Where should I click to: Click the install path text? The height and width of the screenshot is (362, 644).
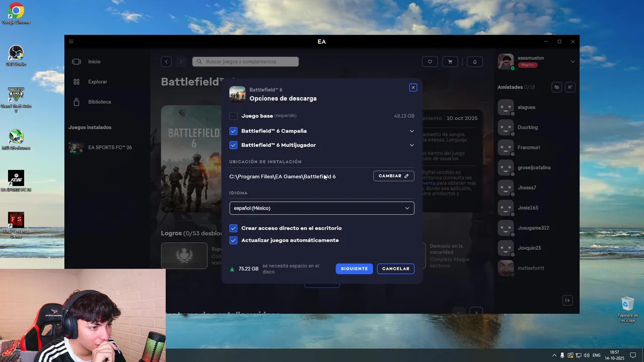click(x=282, y=176)
